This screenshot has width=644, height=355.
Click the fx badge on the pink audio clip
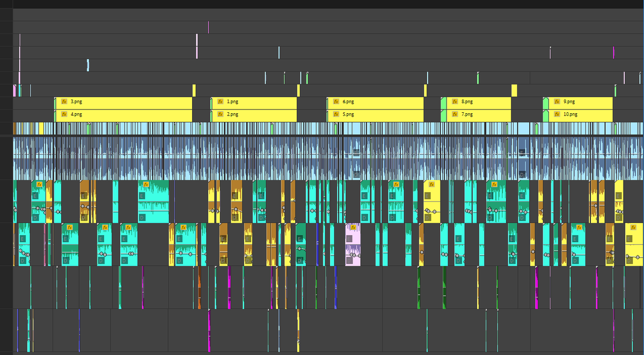point(353,227)
